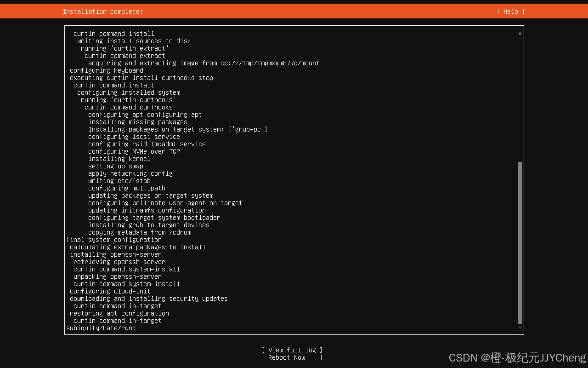Screen dimensions: 588x368
Task: Click the 'Installation complete!' header title
Action: pyautogui.click(x=103, y=11)
